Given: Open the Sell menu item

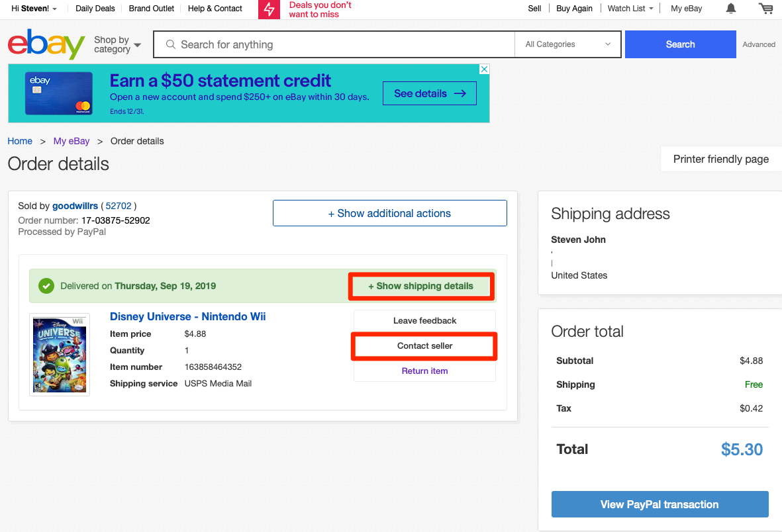Looking at the screenshot, I should (534, 9).
